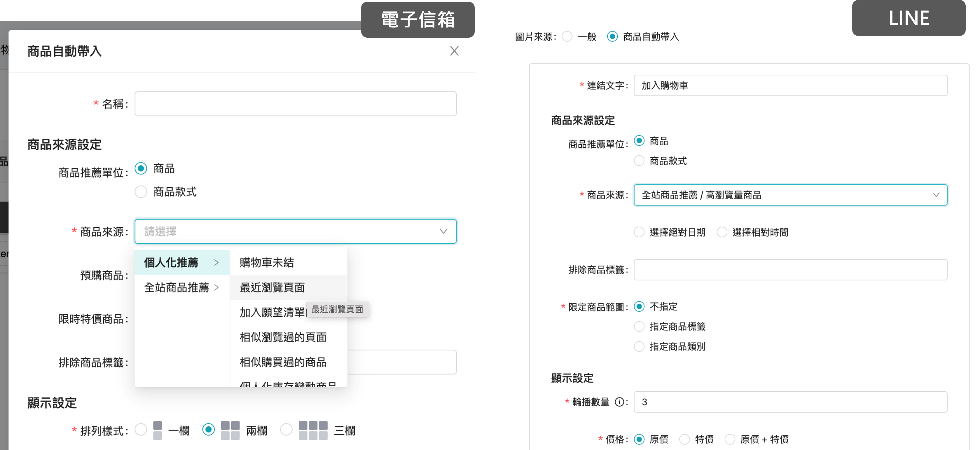The width and height of the screenshot is (980, 450).
Task: Select 商品款式 as 商品推薦單位 in the dialog
Action: pyautogui.click(x=141, y=192)
